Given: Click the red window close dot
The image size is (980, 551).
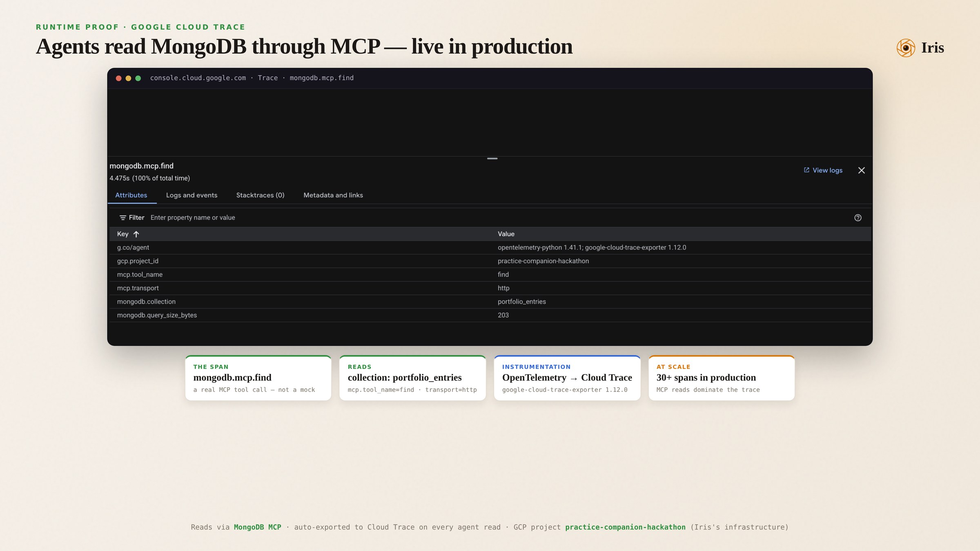Looking at the screenshot, I should point(118,78).
